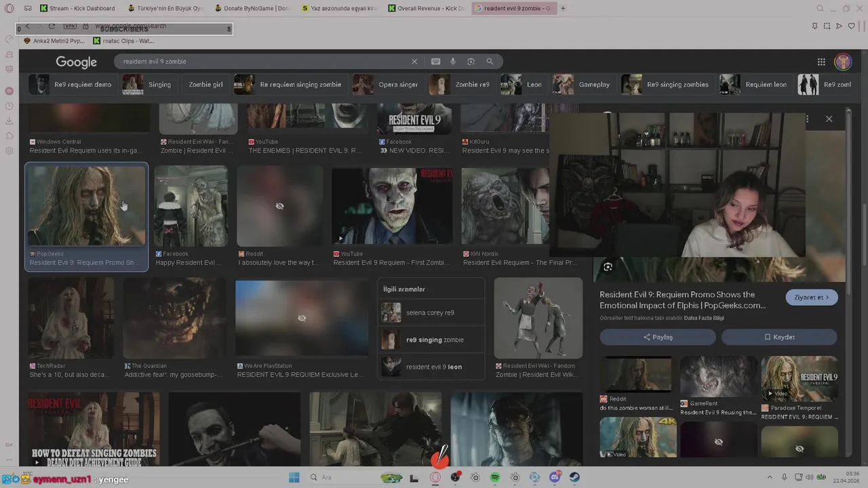This screenshot has height=488, width=868.
Task: Go back with the browser back arrow
Action: 27,26
